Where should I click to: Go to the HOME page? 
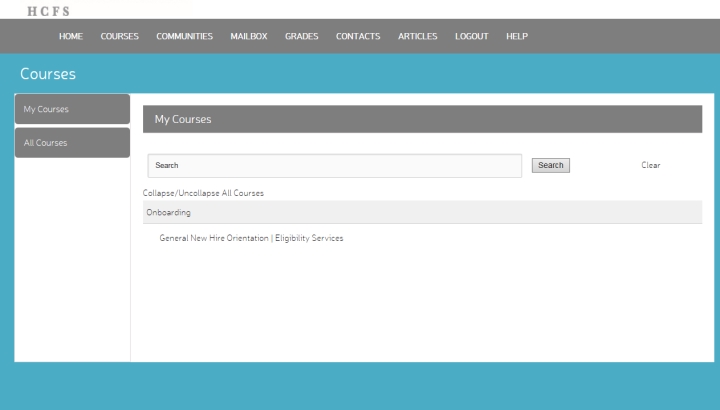point(71,36)
